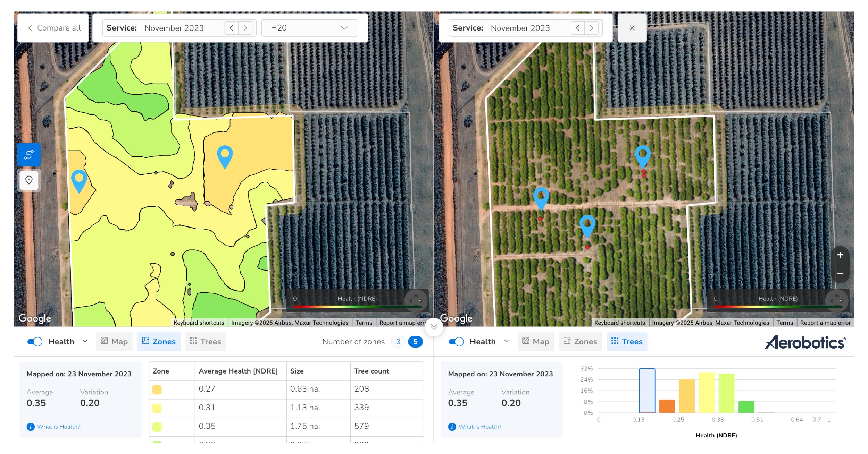Viewport: 868px width, 454px height.
Task: Switch left view to Trees tab
Action: [206, 342]
